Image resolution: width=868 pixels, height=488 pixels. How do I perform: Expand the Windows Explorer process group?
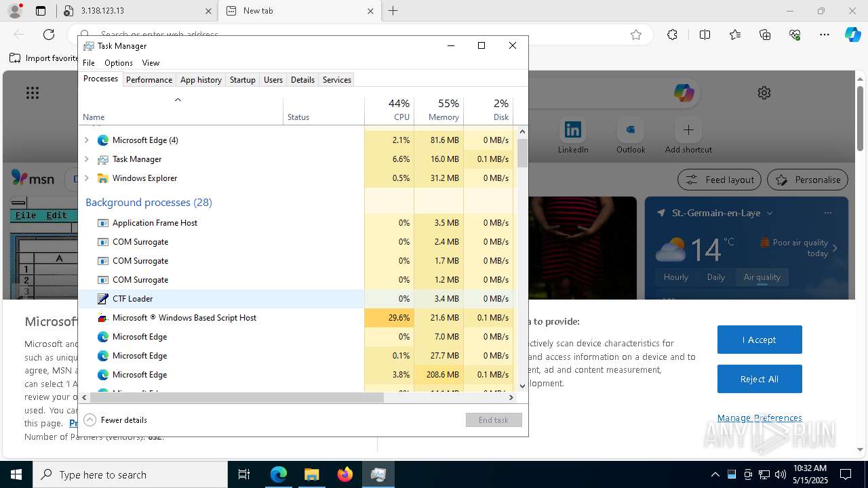(x=86, y=178)
